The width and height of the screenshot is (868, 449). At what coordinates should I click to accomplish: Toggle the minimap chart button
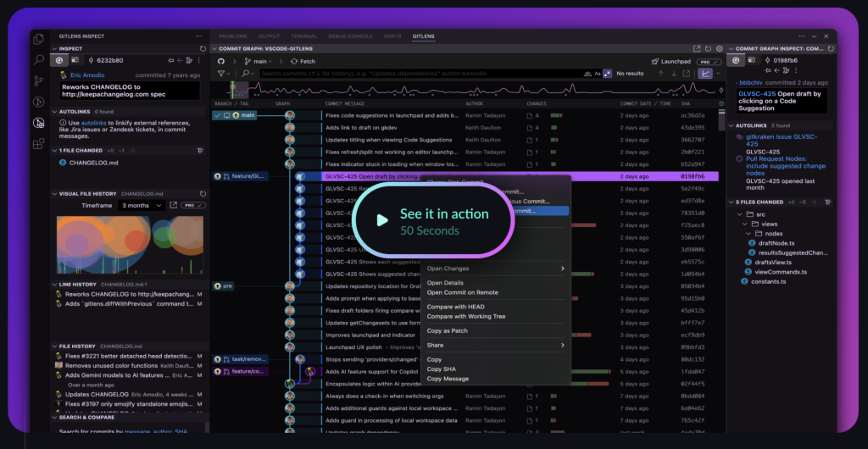tap(705, 73)
